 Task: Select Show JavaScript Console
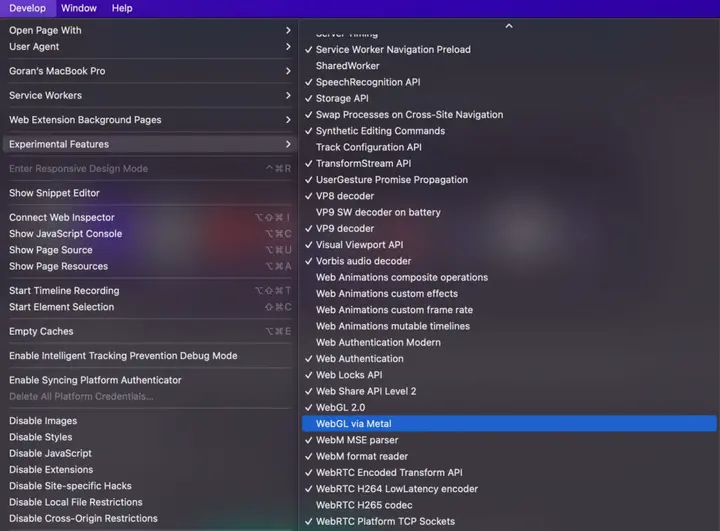150,234
